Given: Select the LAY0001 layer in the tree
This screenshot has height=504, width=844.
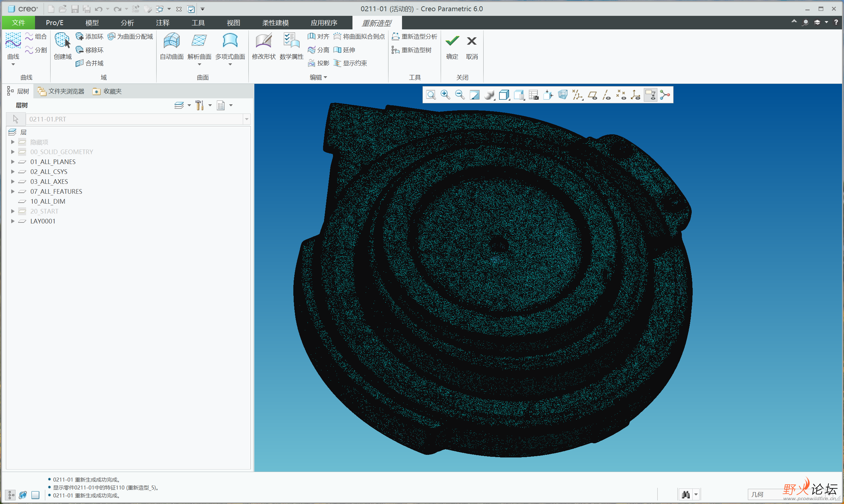Looking at the screenshot, I should tap(43, 221).
